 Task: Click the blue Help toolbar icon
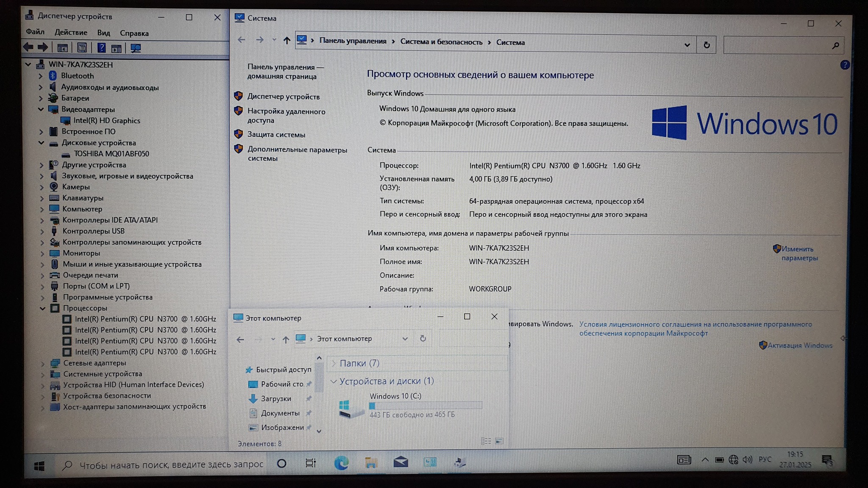coord(101,47)
